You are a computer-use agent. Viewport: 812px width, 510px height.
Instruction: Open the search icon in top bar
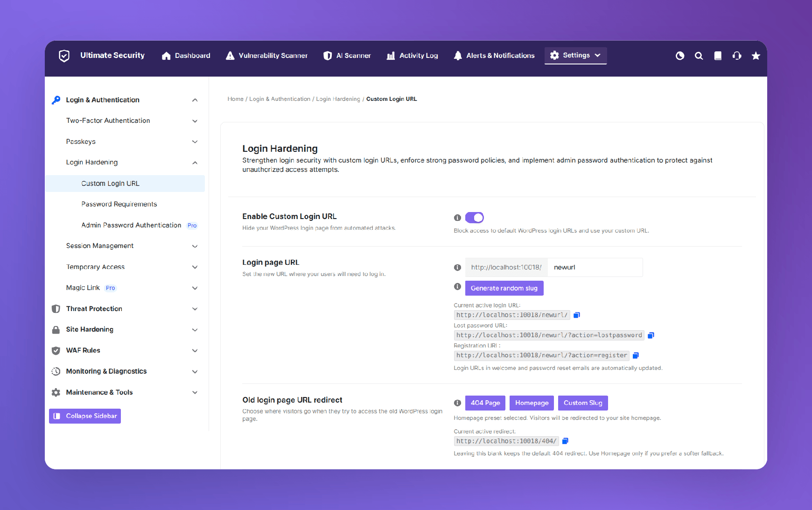pyautogui.click(x=699, y=56)
